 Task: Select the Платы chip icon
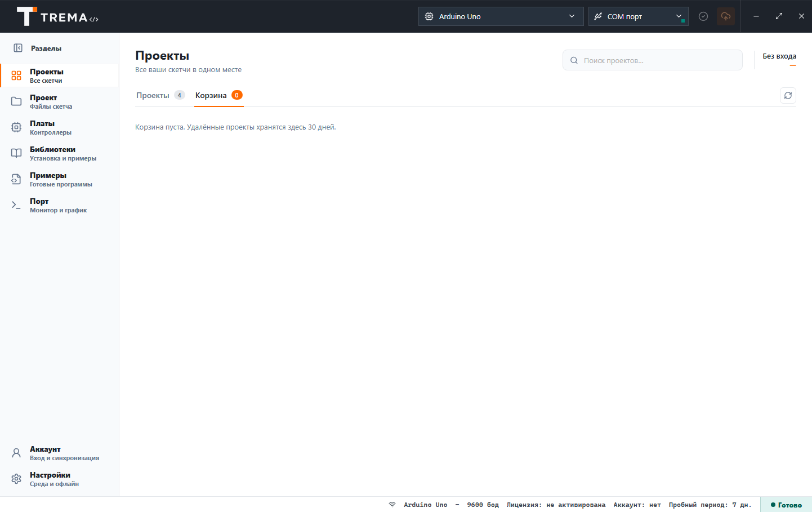tap(16, 127)
